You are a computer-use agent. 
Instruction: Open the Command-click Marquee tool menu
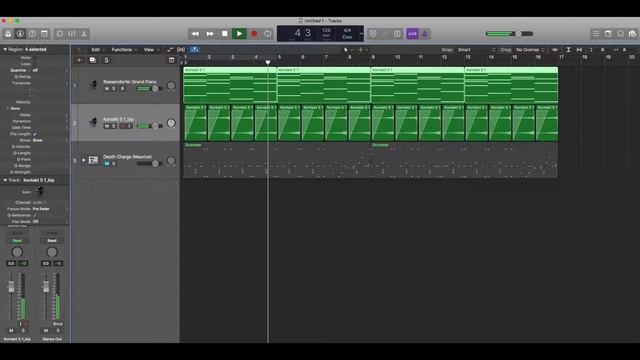(x=362, y=50)
